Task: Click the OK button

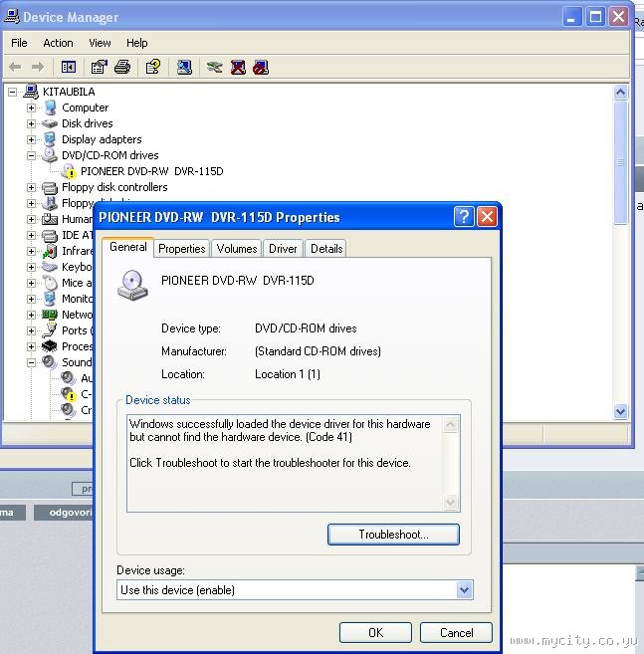Action: tap(375, 633)
